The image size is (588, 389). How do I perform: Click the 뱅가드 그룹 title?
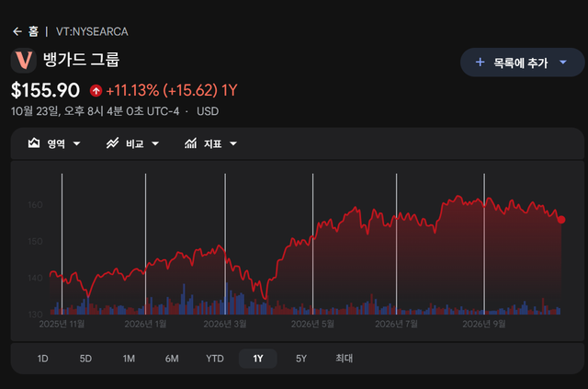click(82, 60)
